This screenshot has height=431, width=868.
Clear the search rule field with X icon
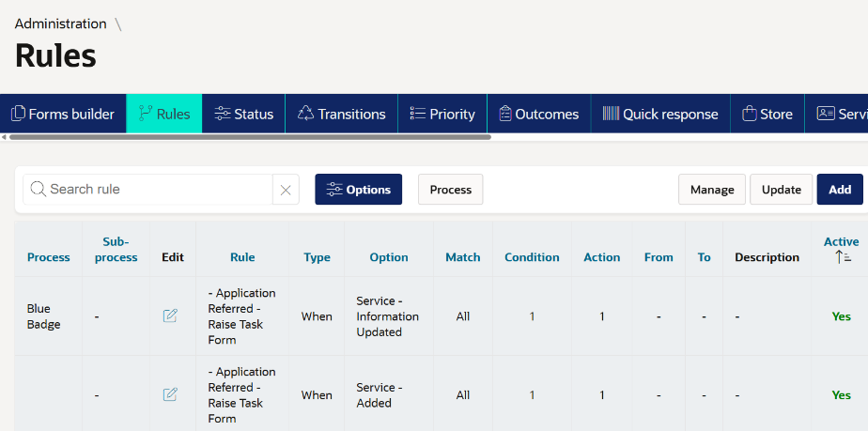coord(286,190)
